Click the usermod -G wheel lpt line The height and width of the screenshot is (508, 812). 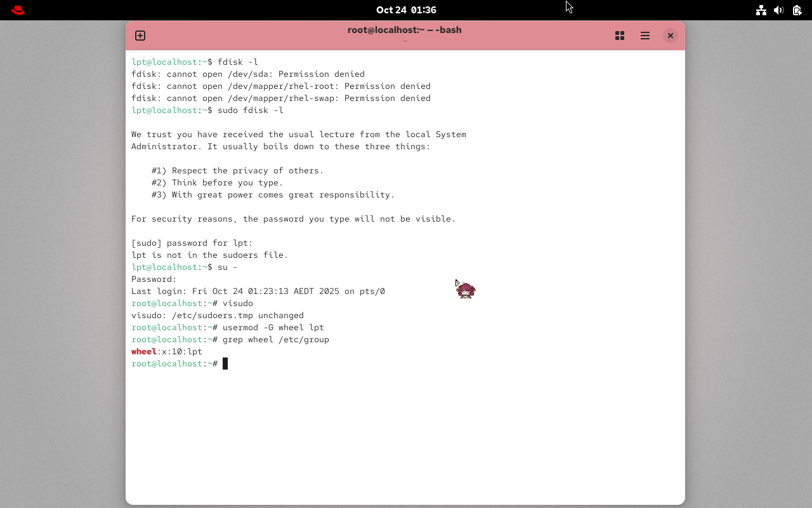click(273, 327)
